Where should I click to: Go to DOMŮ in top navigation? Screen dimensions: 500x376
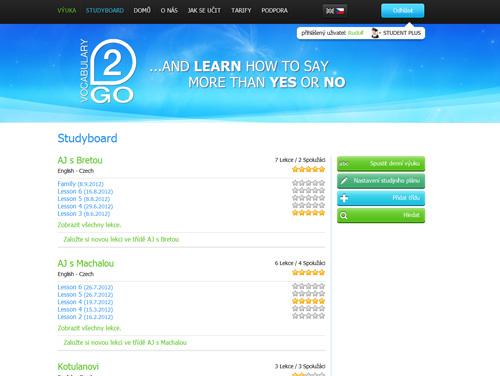pyautogui.click(x=142, y=11)
